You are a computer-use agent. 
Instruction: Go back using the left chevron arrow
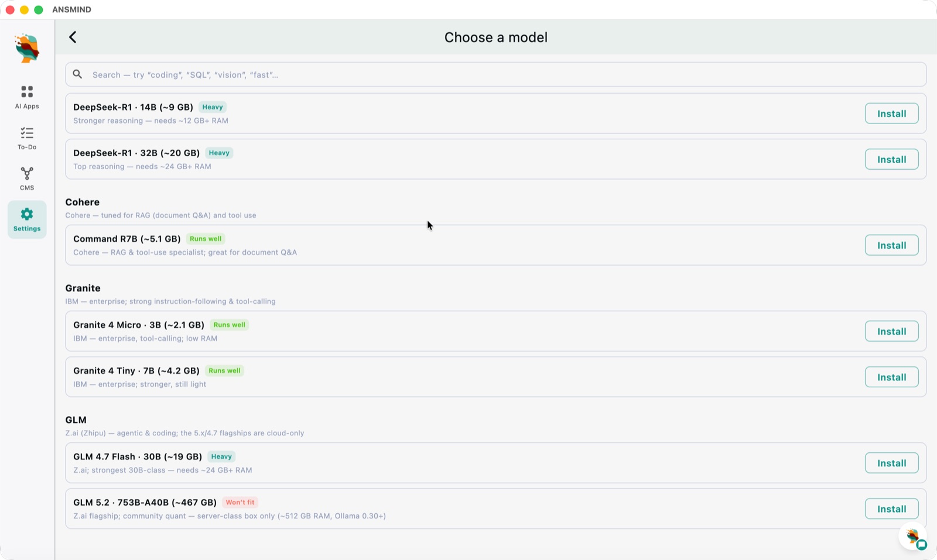(x=73, y=37)
